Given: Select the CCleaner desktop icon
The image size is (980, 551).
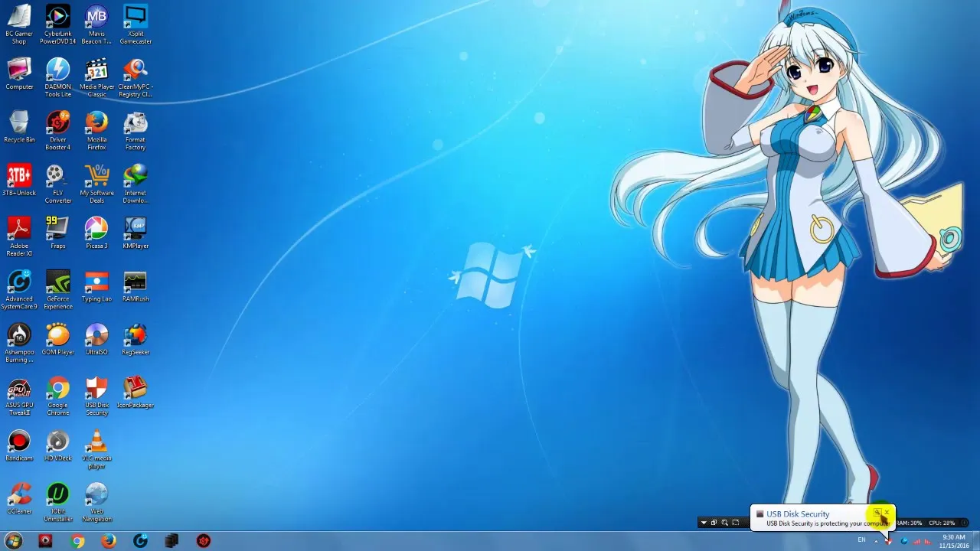Looking at the screenshot, I should (19, 498).
